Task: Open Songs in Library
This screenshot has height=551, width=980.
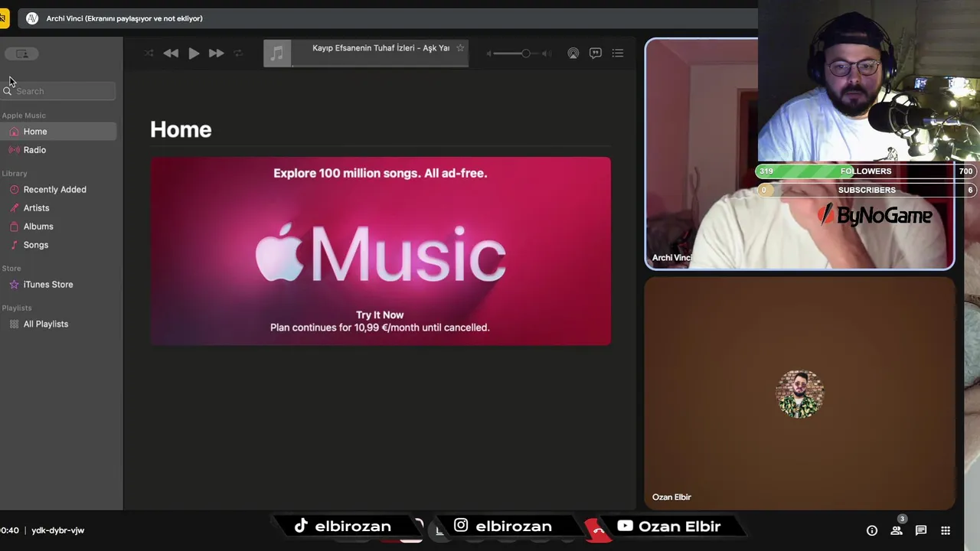Action: (x=58, y=245)
